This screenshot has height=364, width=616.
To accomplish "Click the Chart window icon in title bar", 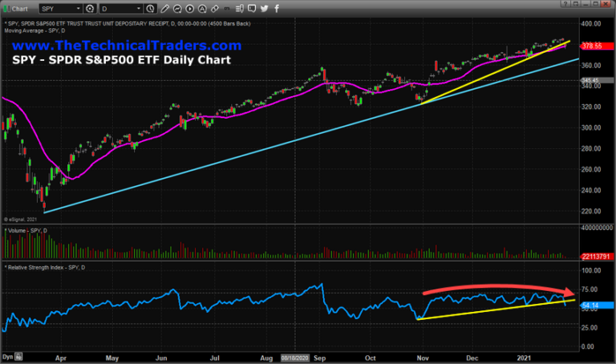I will pos(6,6).
